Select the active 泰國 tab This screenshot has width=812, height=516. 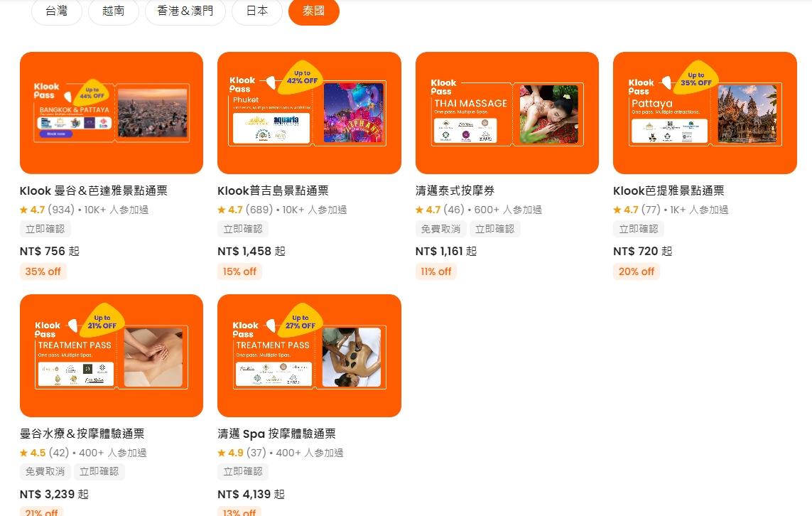coord(313,11)
